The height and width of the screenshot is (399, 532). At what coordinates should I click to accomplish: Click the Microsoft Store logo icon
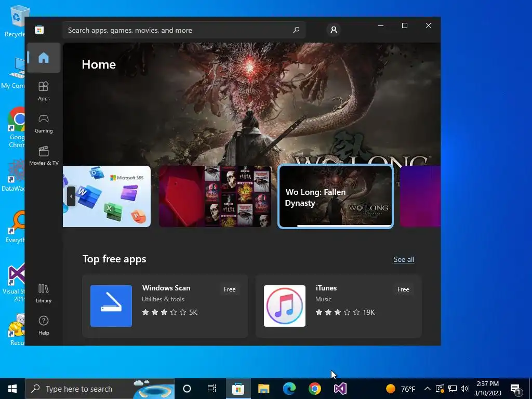pos(39,30)
